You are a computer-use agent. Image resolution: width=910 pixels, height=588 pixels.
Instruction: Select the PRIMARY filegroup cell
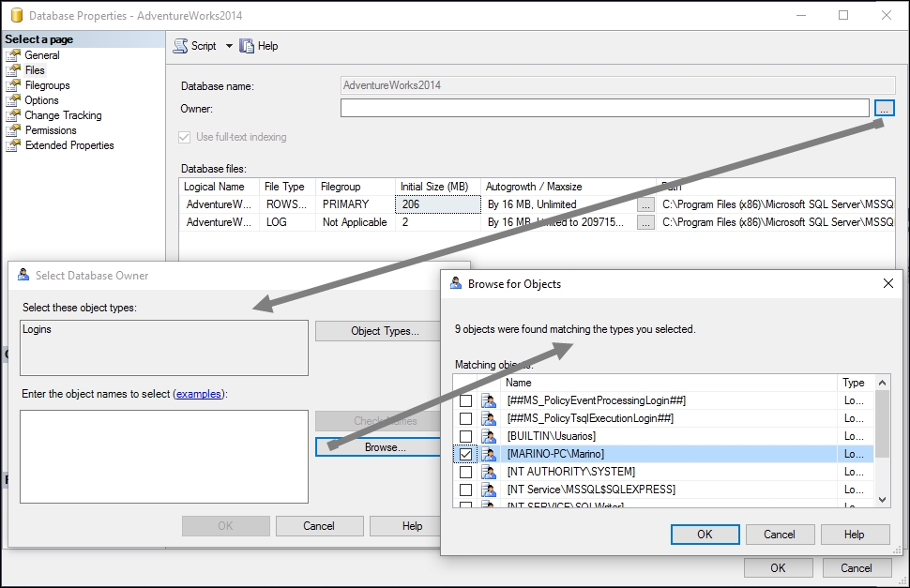(x=356, y=204)
